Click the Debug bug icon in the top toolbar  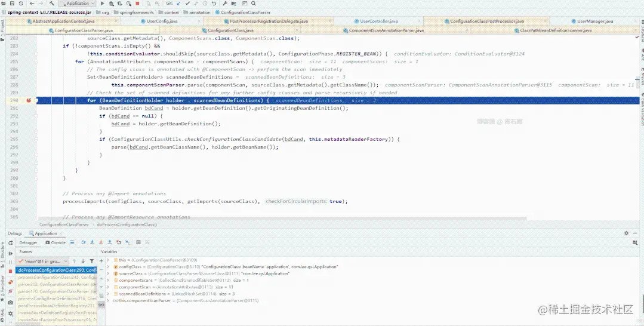(x=111, y=4)
